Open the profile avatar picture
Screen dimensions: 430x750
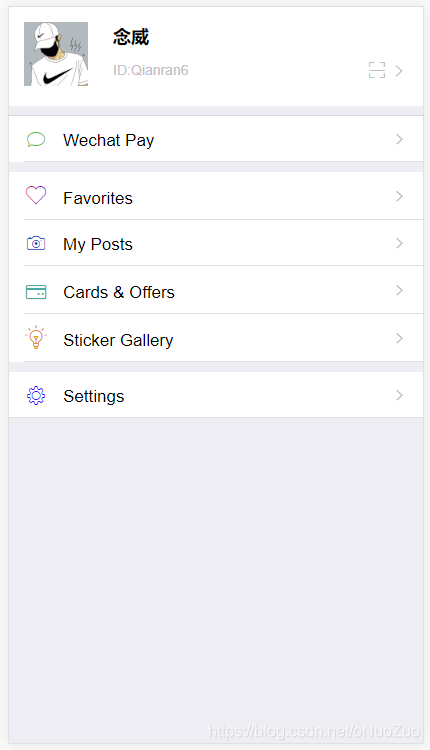[x=56, y=54]
